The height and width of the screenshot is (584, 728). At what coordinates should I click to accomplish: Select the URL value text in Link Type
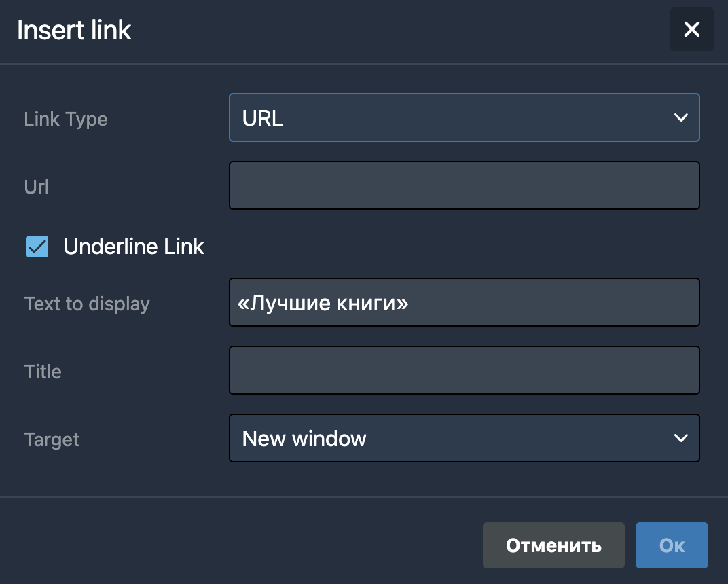click(x=262, y=118)
